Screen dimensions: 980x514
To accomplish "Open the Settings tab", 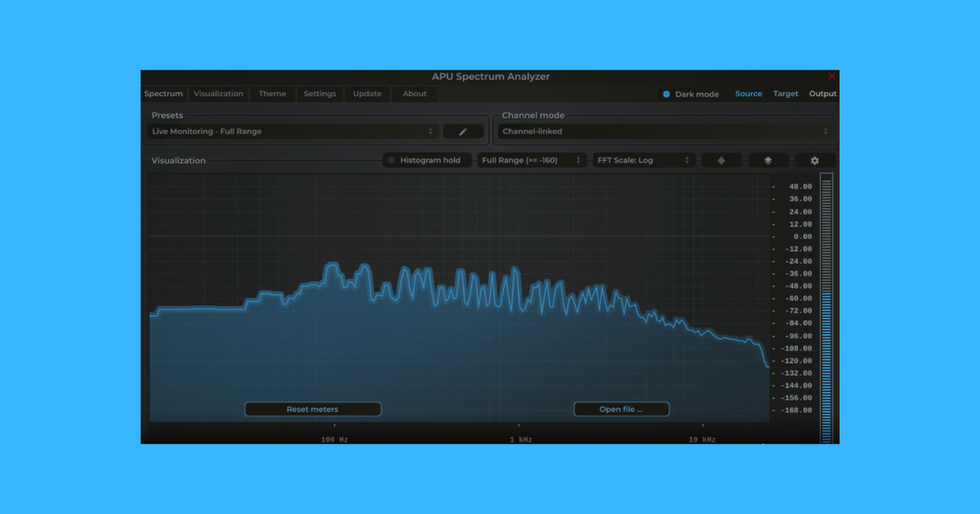I will [x=319, y=94].
